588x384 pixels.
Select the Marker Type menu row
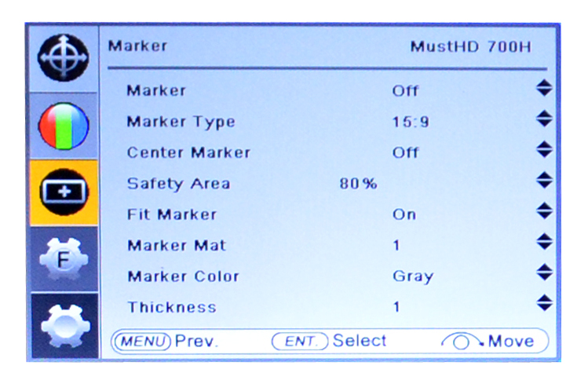pos(181,122)
